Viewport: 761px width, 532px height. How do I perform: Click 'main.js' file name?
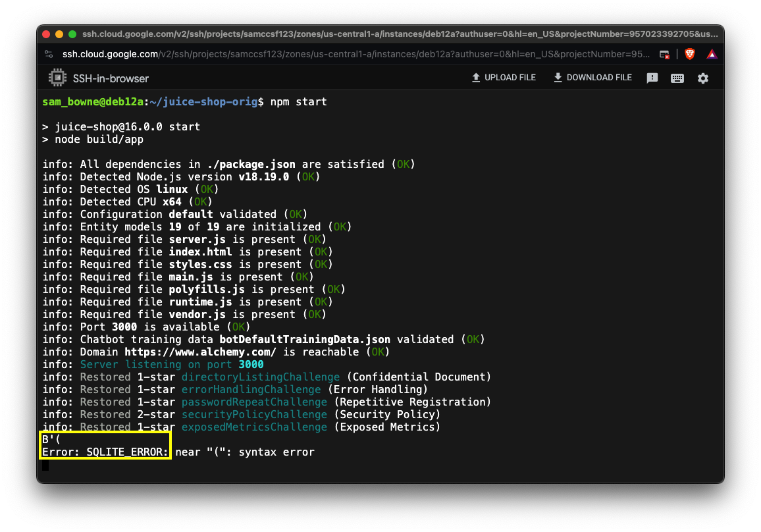click(191, 277)
